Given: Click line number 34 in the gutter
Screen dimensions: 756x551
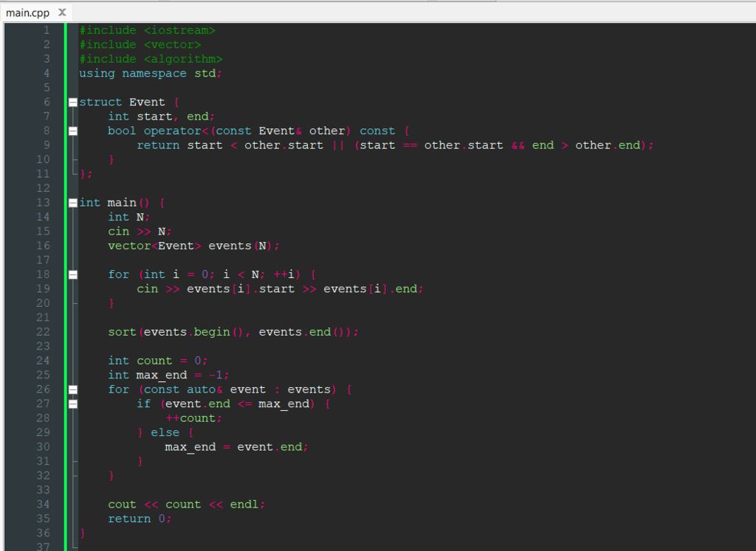Looking at the screenshot, I should click(43, 505).
